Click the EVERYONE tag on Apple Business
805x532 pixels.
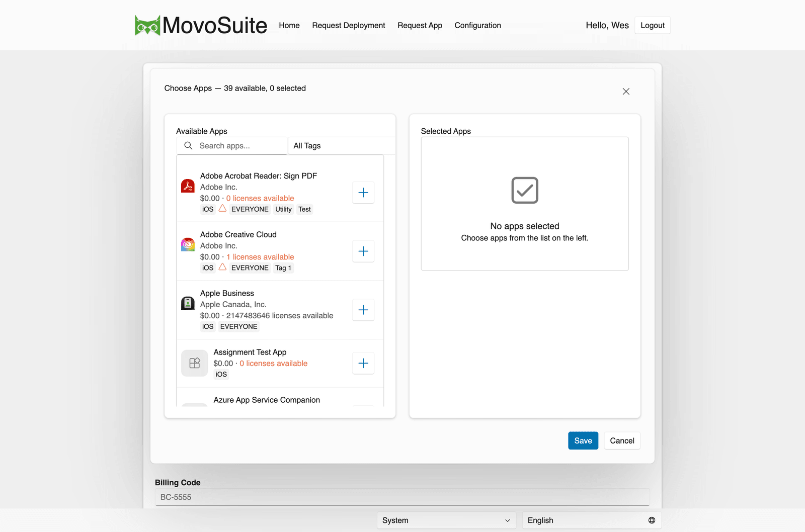[239, 326]
